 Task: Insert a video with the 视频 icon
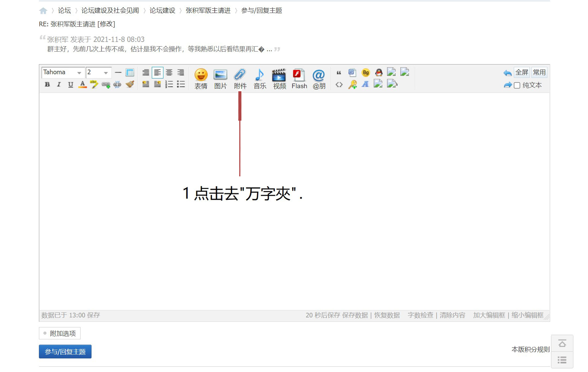[x=279, y=78]
